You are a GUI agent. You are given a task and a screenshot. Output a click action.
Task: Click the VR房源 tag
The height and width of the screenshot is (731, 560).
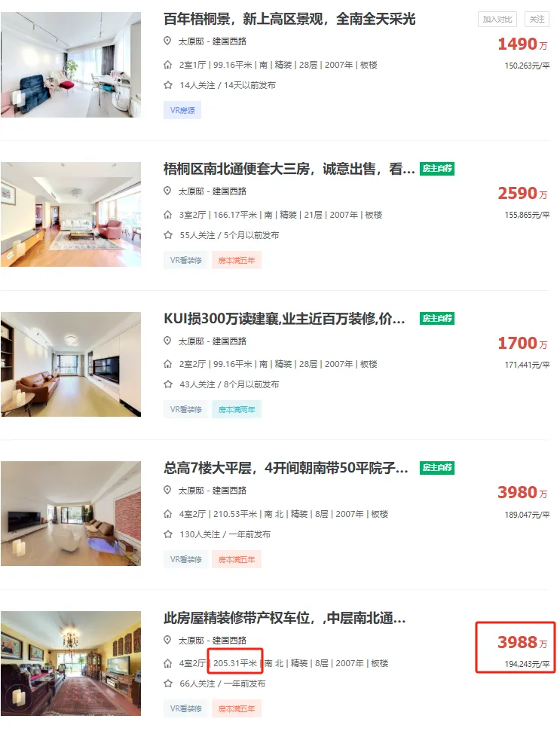(182, 111)
